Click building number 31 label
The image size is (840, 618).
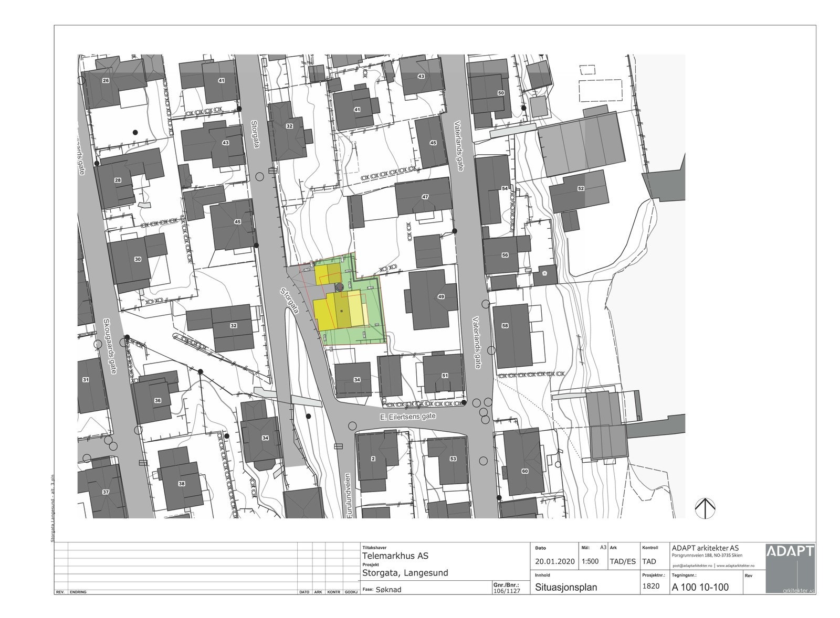(x=86, y=379)
